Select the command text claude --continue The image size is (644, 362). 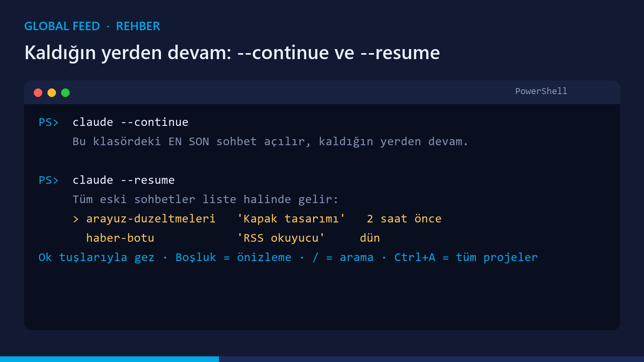(130, 122)
